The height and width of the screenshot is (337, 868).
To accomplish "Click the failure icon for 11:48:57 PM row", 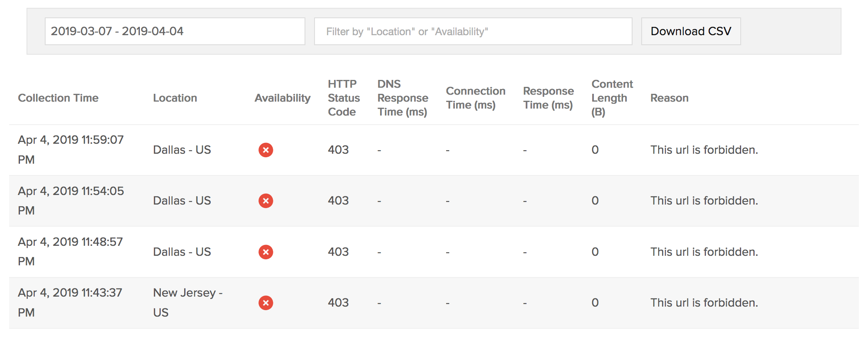I will pyautogui.click(x=265, y=252).
